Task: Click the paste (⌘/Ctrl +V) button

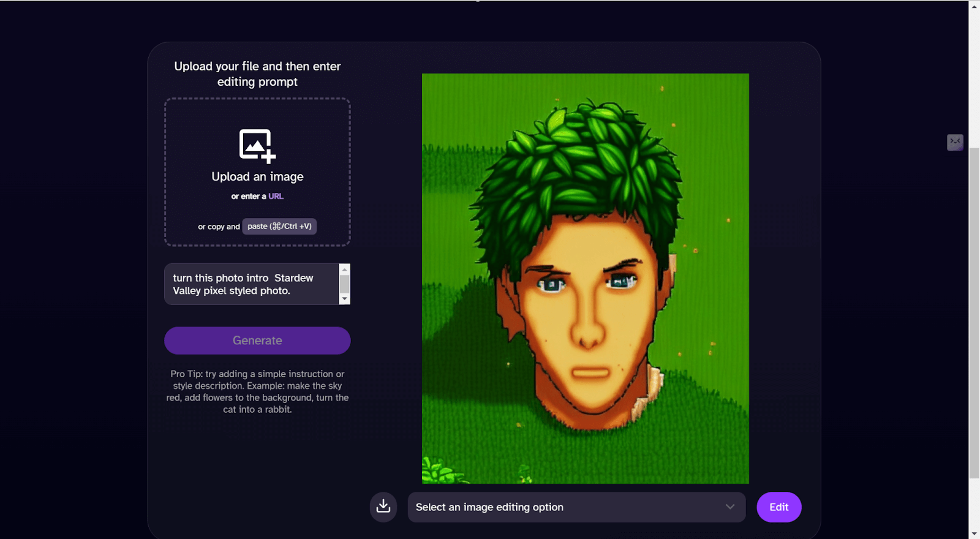Action: 279,226
